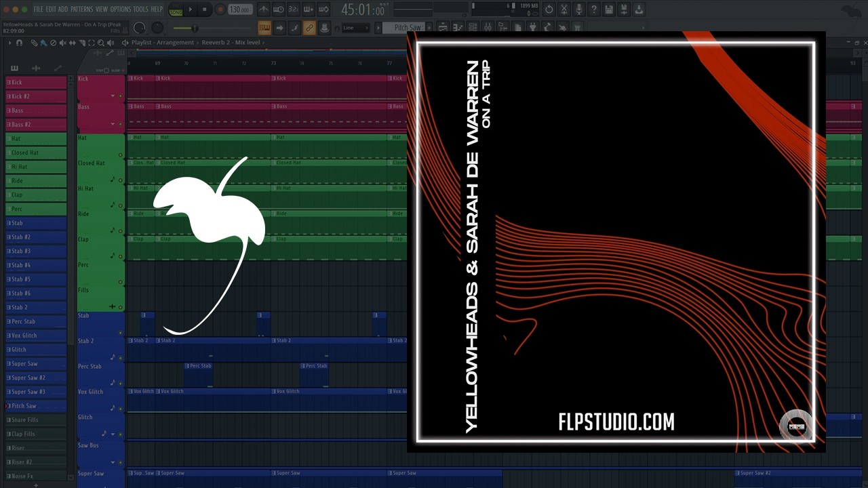Mute the Closed Hat track
The image size is (868, 488).
121,180
